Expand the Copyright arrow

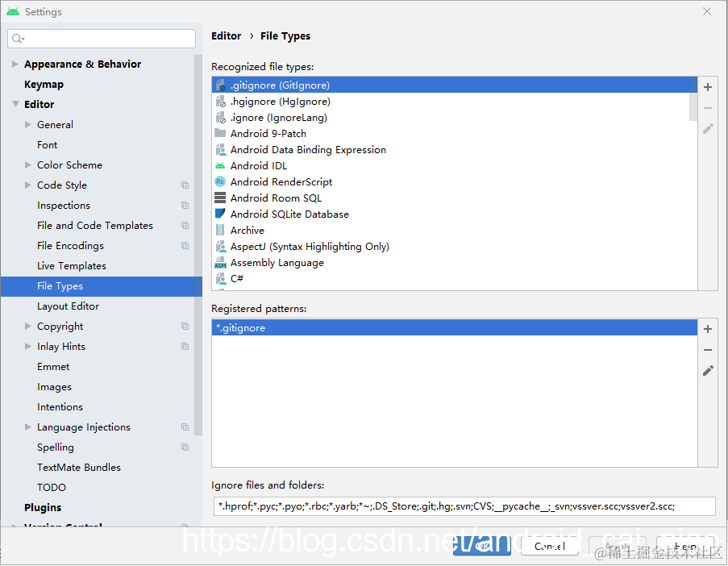point(28,326)
